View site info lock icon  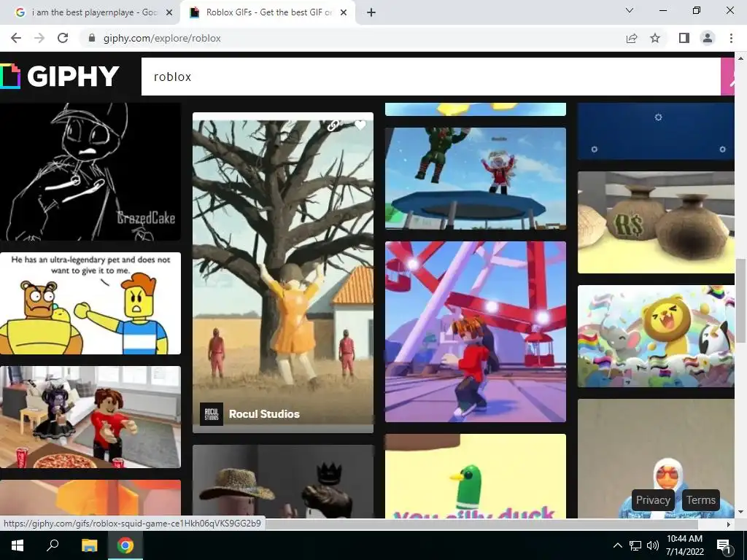(x=92, y=38)
